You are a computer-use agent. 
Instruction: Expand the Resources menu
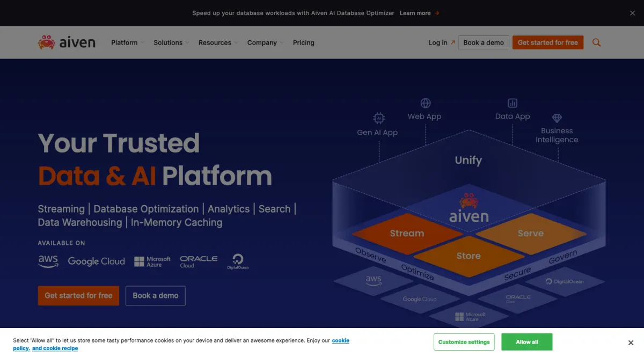tap(217, 42)
